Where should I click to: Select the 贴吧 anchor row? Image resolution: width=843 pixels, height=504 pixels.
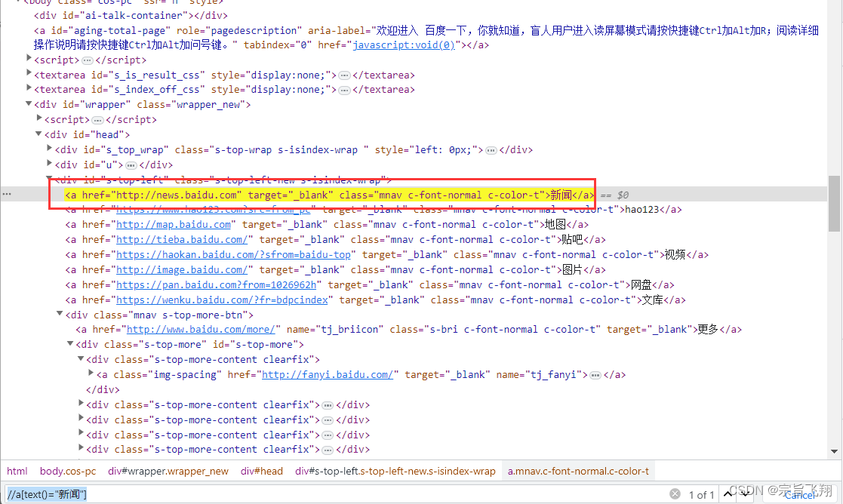tap(336, 240)
